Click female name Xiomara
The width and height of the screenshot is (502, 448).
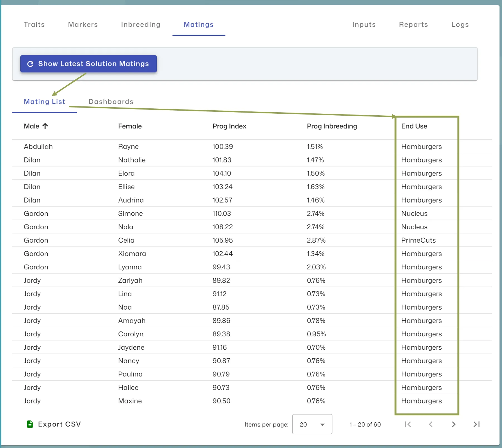(x=132, y=254)
